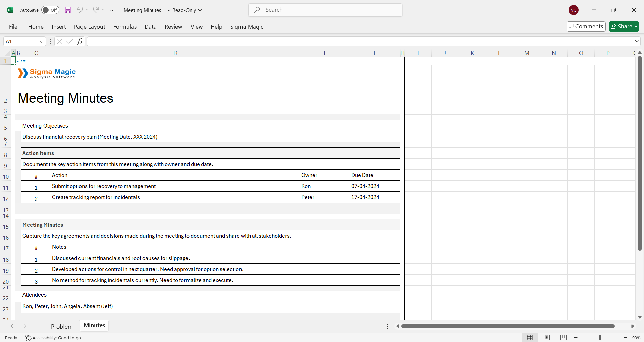Switch to Page Break Preview icon
Viewport: 644px width, 342px height.
563,338
